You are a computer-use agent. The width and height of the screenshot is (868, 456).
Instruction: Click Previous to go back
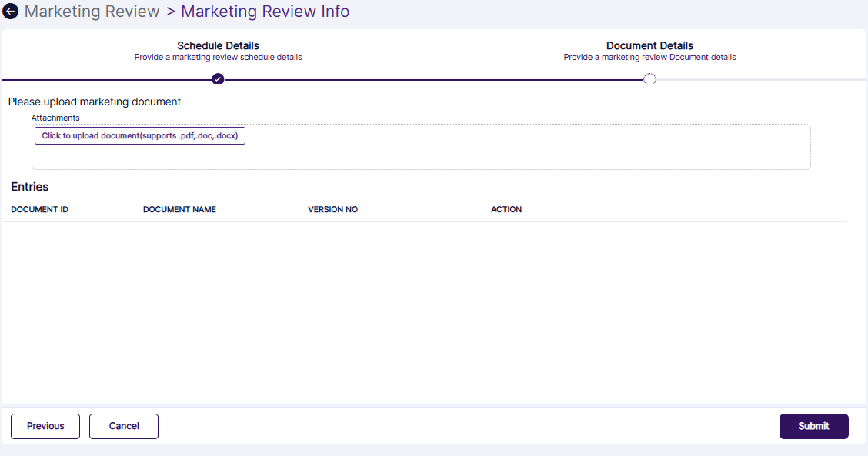pos(45,426)
